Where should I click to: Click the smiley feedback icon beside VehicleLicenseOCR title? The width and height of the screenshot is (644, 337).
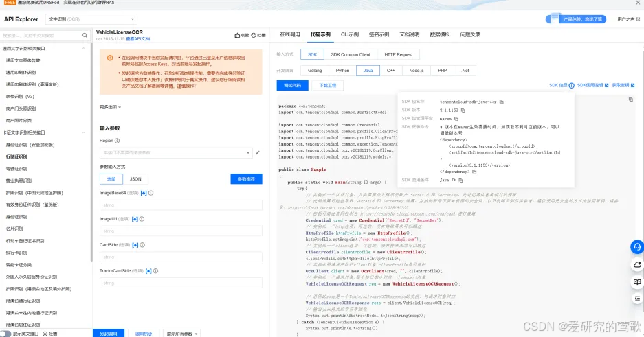pos(254,35)
